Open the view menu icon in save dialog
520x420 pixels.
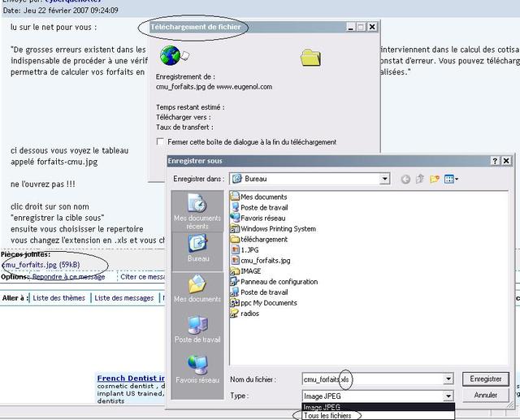point(451,180)
